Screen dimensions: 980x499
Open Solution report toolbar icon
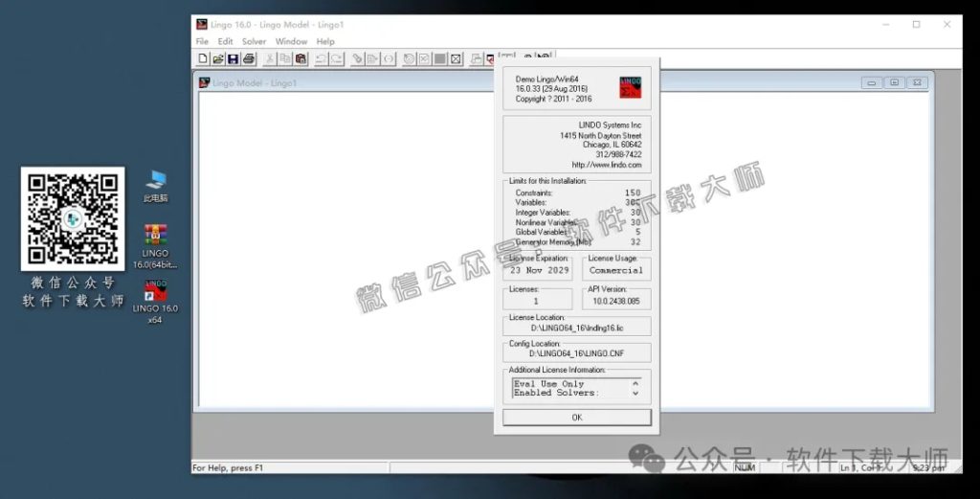coord(424,58)
